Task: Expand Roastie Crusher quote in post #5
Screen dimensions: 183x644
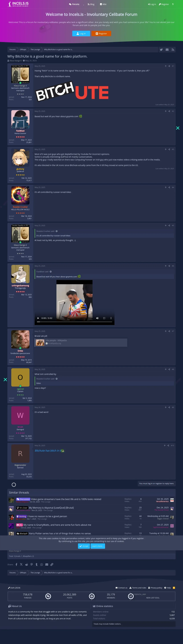Action: pos(57,231)
